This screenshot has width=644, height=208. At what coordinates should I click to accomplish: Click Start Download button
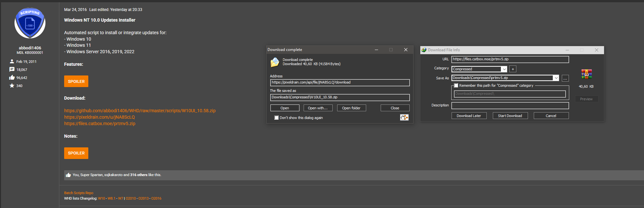tap(510, 116)
